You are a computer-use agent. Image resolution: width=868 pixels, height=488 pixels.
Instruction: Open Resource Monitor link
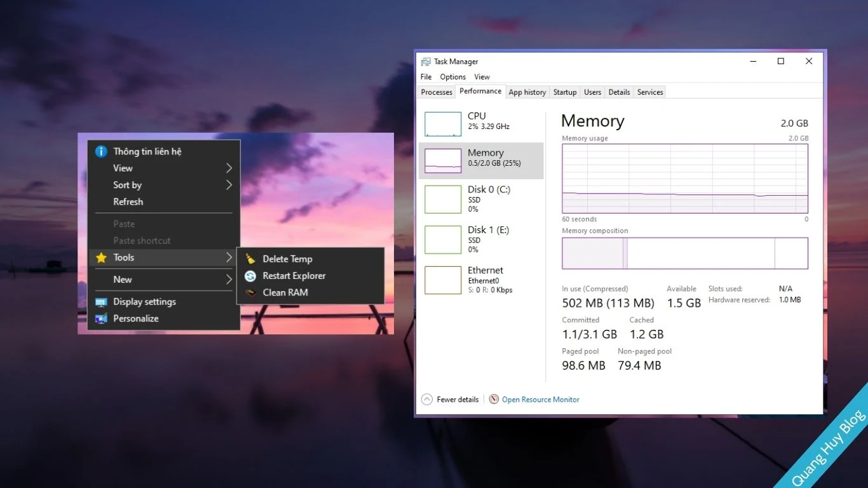(x=541, y=400)
